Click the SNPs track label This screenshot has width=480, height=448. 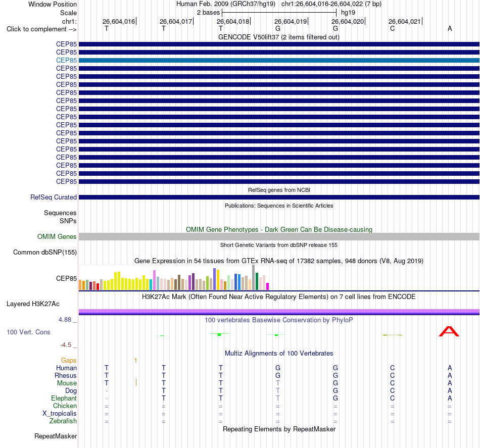pyautogui.click(x=68, y=221)
